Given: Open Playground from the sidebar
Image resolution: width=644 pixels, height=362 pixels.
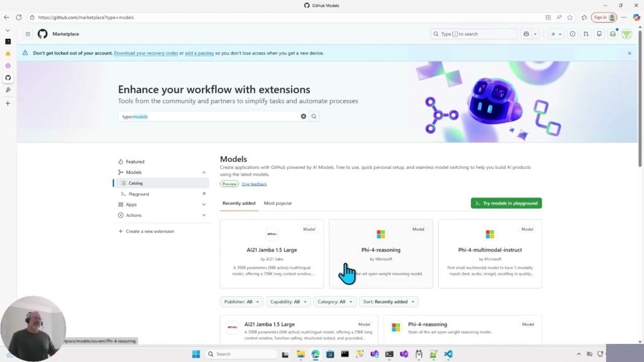Looking at the screenshot, I should click(162, 194).
